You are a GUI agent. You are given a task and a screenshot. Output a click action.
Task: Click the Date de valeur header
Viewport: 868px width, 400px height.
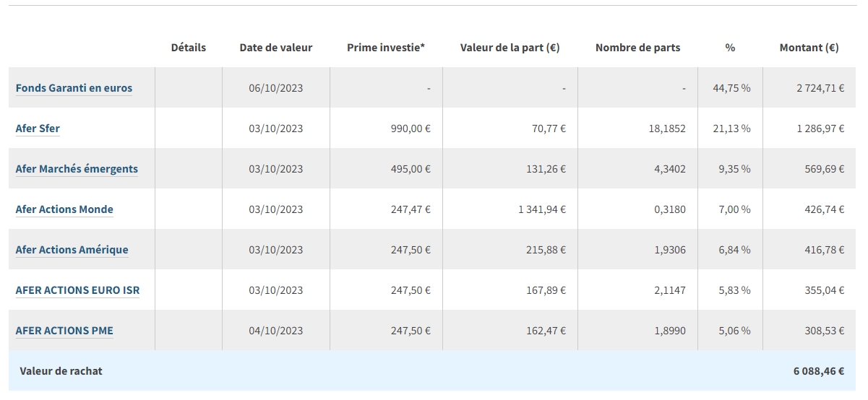(276, 48)
